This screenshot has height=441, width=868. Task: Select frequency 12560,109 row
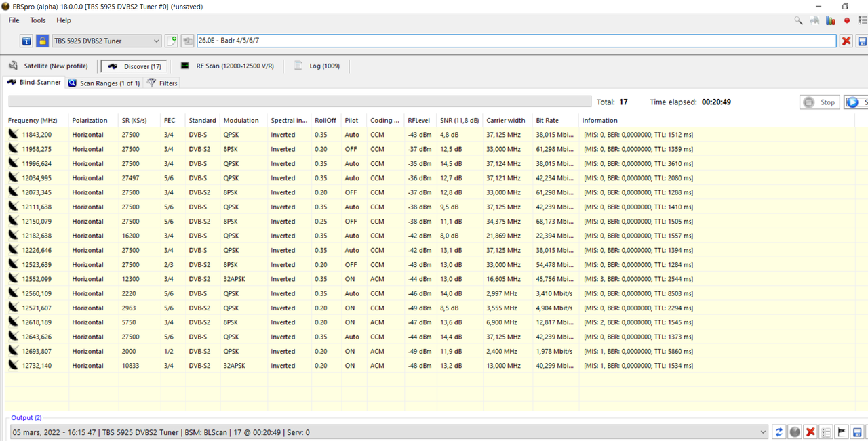tap(37, 293)
